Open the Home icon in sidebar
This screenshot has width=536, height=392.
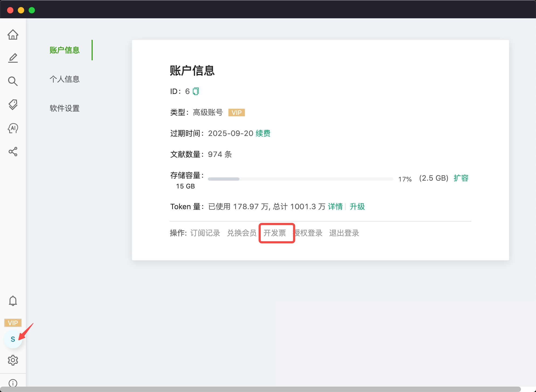[13, 34]
